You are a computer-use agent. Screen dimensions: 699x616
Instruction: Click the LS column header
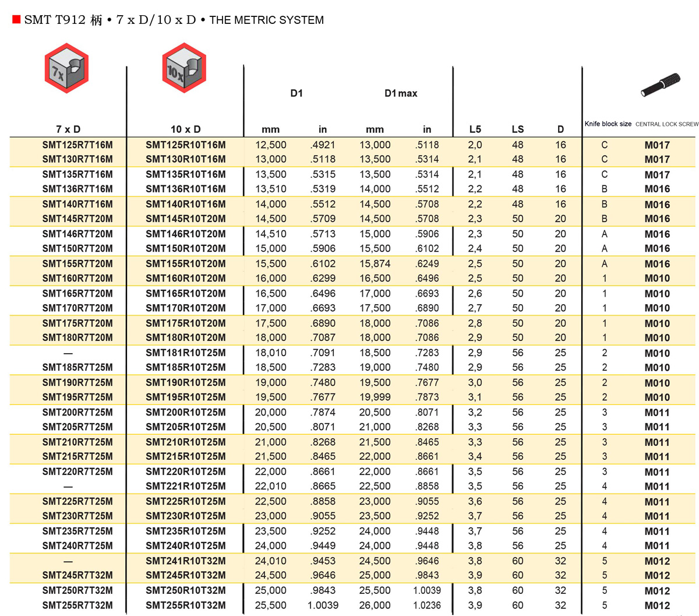click(x=517, y=129)
